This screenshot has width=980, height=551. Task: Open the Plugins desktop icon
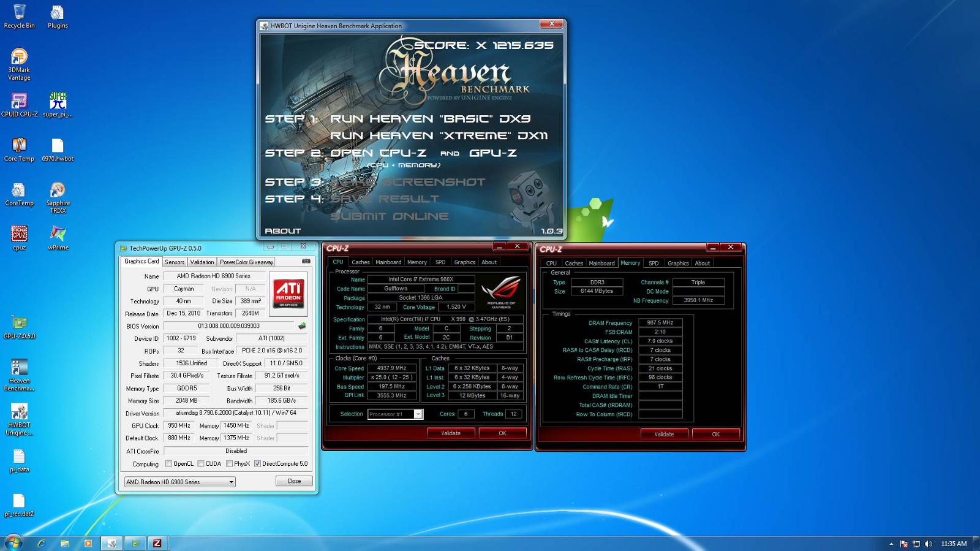pyautogui.click(x=58, y=17)
